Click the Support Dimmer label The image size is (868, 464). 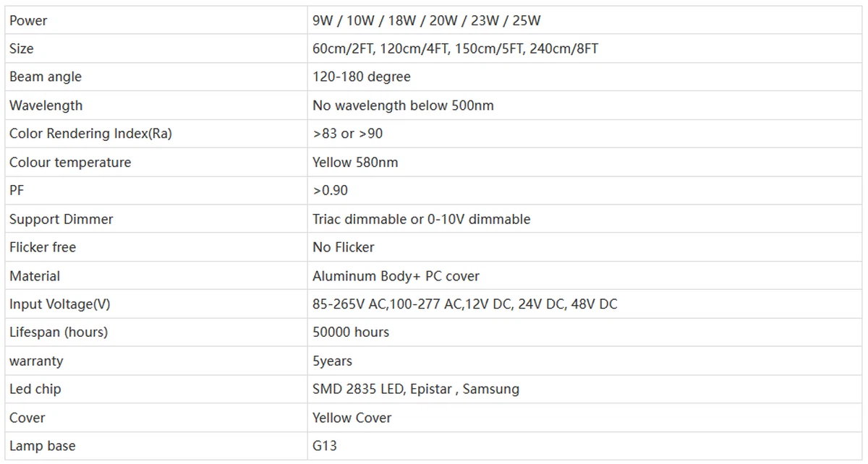[61, 219]
